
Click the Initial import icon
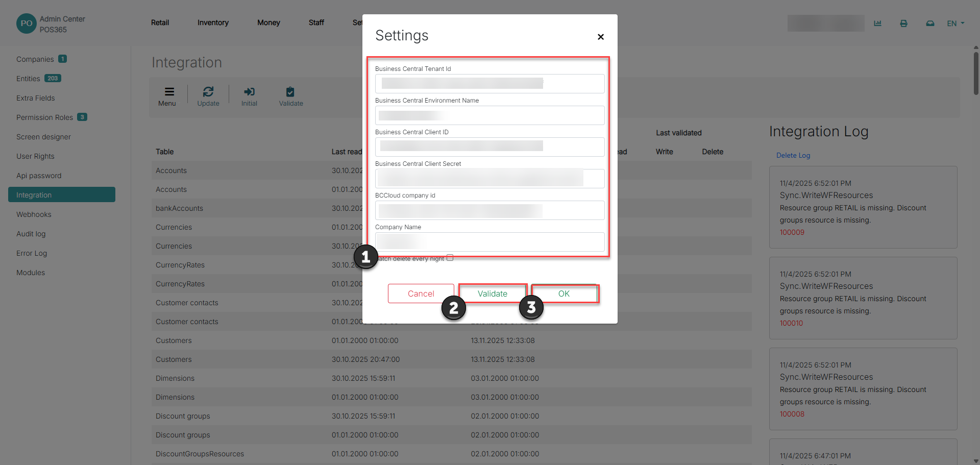(249, 92)
